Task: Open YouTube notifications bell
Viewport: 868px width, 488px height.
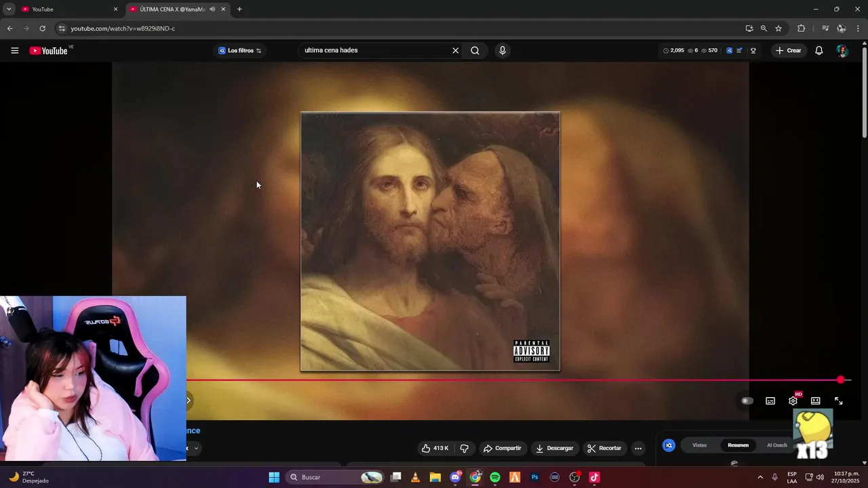Action: click(x=818, y=51)
